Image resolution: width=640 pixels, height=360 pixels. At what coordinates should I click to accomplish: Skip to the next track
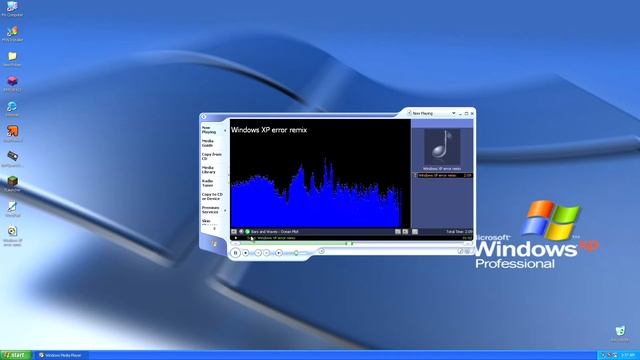(x=267, y=253)
